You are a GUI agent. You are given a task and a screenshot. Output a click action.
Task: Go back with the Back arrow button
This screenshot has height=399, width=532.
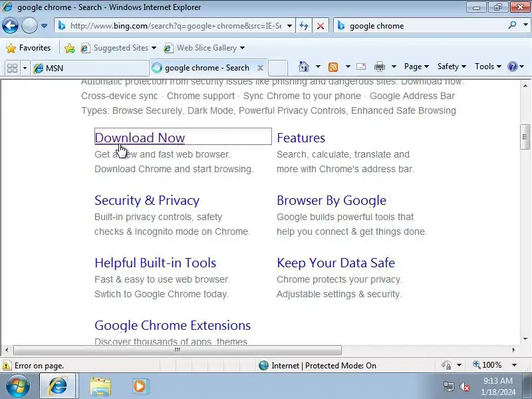[x=10, y=26]
